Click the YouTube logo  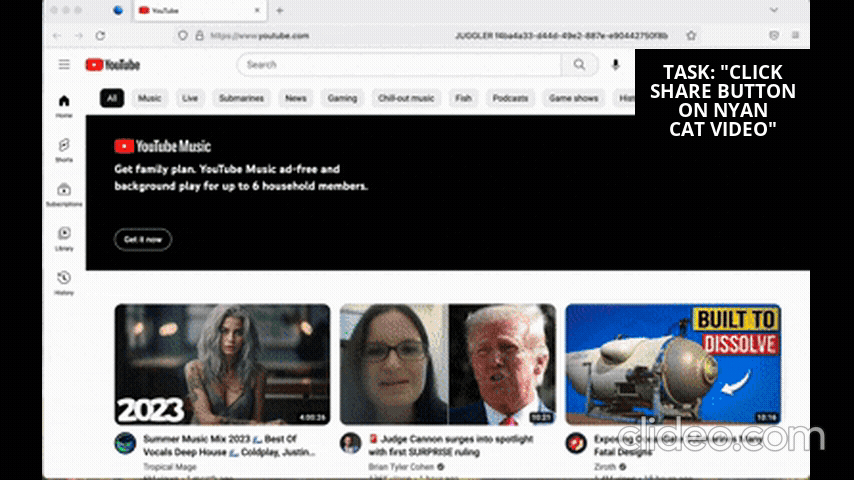pyautogui.click(x=113, y=65)
